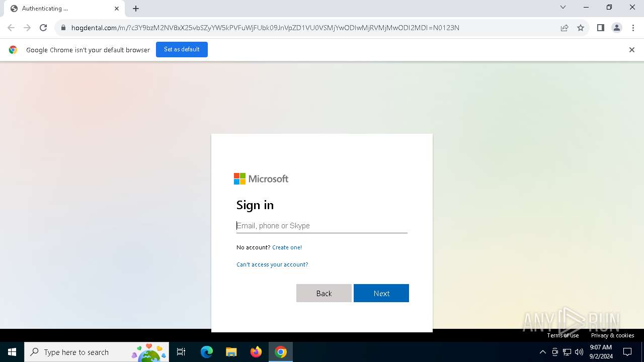The height and width of the screenshot is (362, 644).
Task: Open File Explorer from taskbar
Action: pos(231,352)
